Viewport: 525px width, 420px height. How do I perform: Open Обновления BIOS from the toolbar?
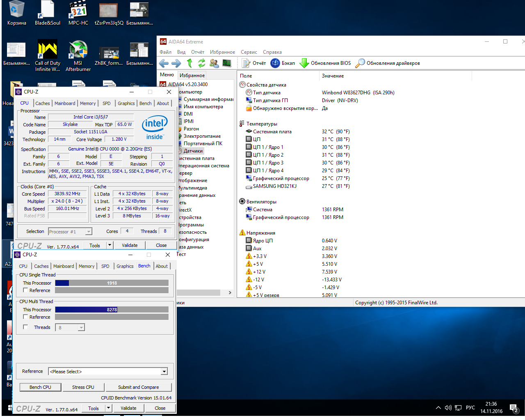click(x=326, y=63)
